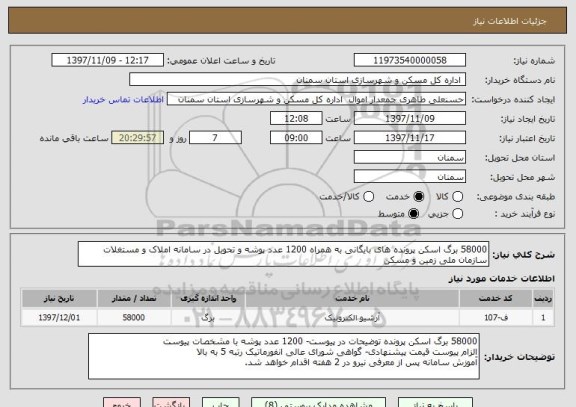
Task: Click the creation time field 12:08
Action: [296, 119]
